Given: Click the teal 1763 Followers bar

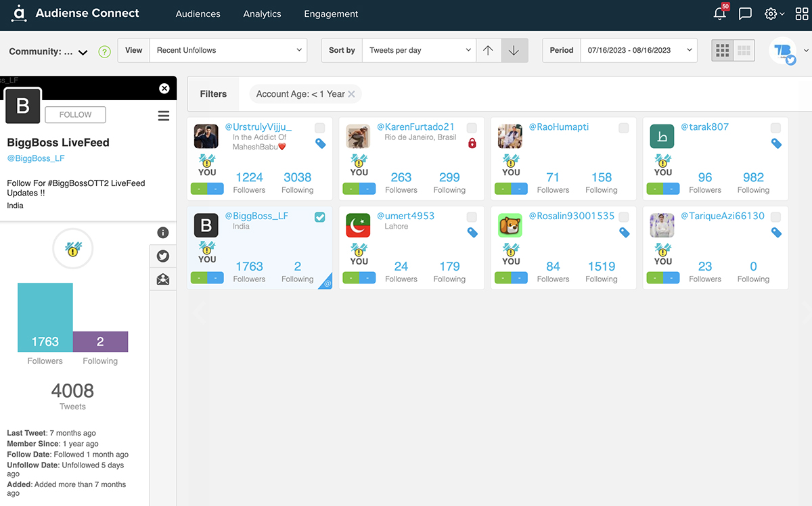Looking at the screenshot, I should [45, 317].
